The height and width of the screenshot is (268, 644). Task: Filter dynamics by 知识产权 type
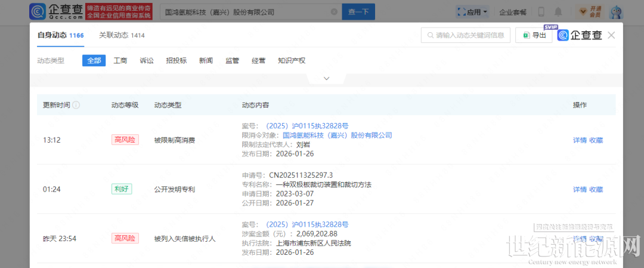tap(291, 60)
